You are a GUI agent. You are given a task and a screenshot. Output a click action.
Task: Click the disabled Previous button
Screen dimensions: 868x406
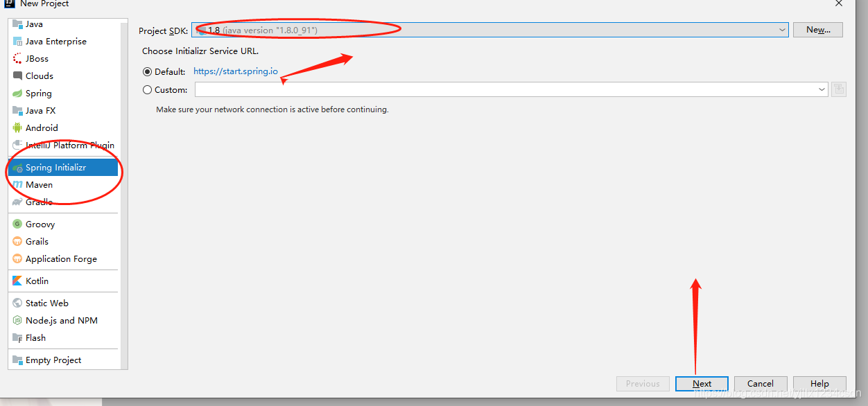[643, 384]
